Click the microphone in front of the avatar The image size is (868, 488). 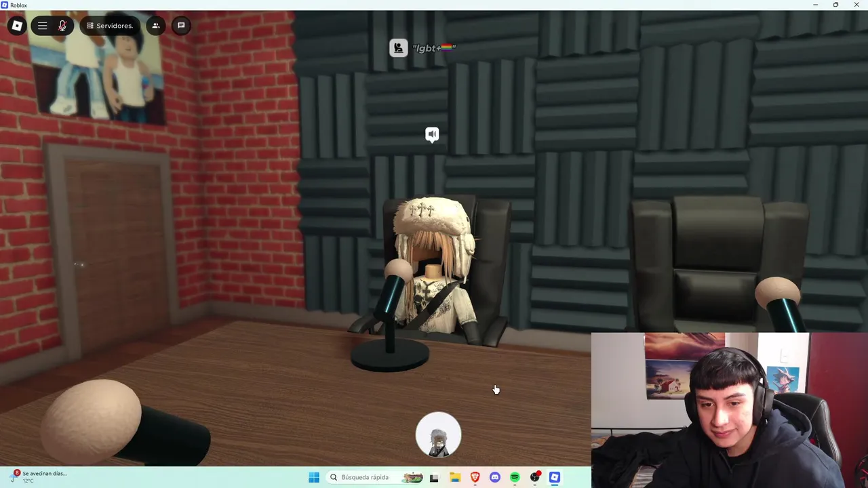390,315
